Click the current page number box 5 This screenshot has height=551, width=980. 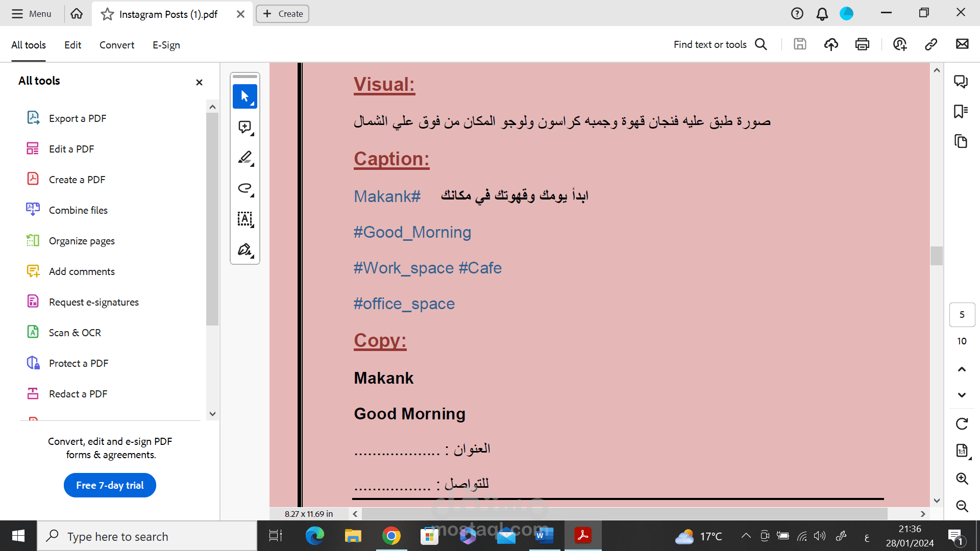962,314
